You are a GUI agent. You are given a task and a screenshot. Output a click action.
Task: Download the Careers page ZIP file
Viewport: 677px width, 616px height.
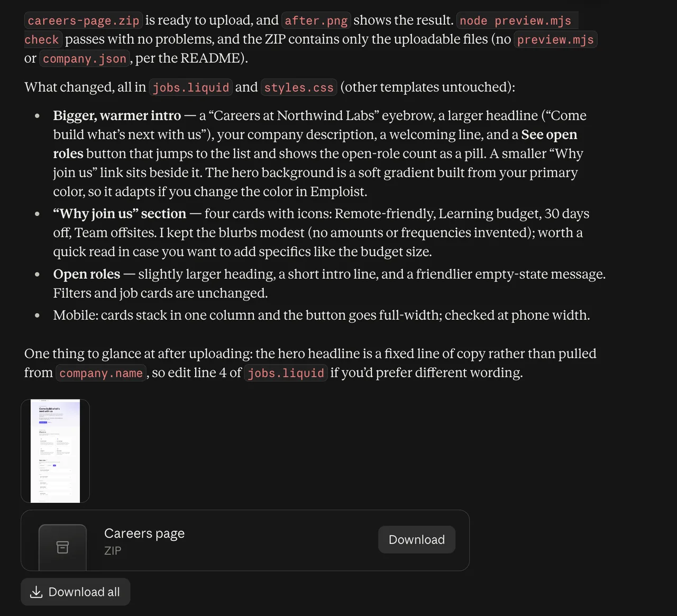pyautogui.click(x=417, y=540)
